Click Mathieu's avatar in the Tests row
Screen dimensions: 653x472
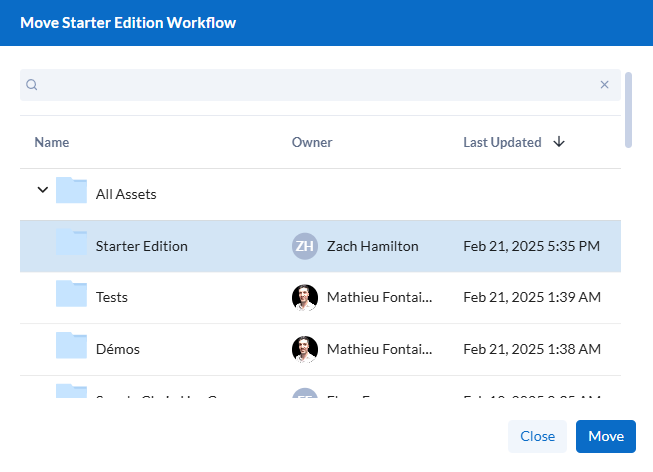pyautogui.click(x=305, y=297)
